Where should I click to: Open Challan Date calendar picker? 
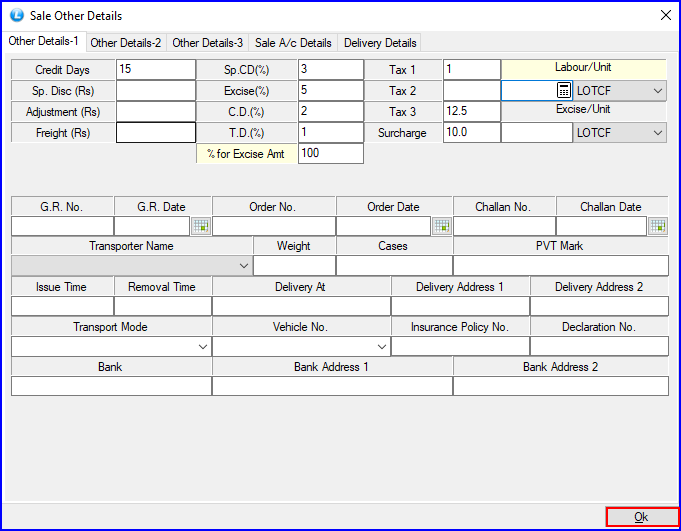(658, 226)
